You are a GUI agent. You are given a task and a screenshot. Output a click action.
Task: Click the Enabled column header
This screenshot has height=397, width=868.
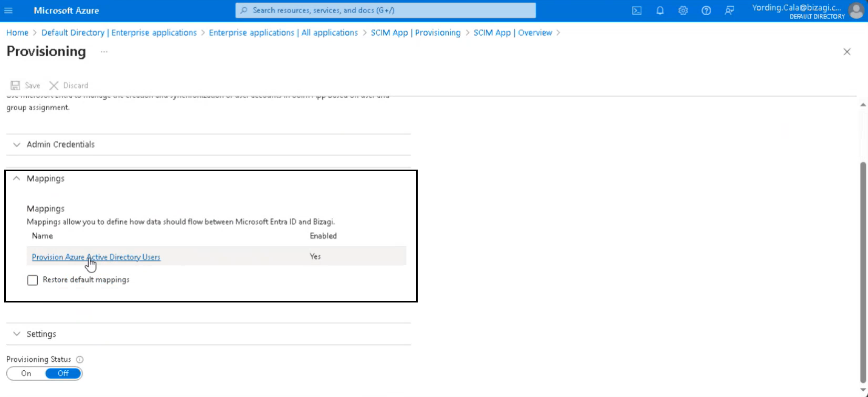tap(323, 236)
